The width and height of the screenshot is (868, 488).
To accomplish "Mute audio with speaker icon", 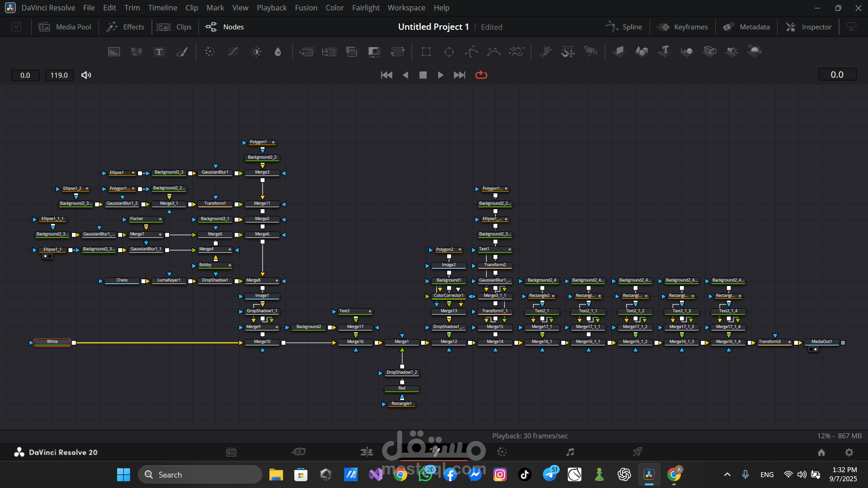I will point(86,75).
